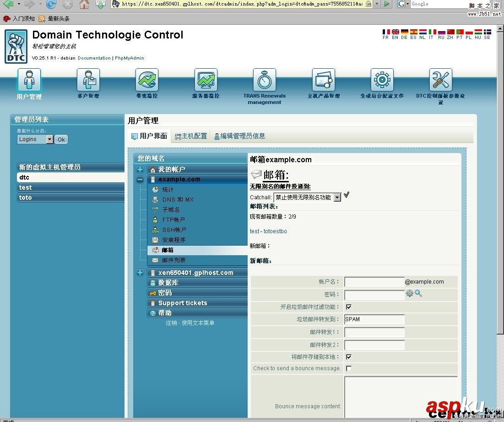Switch language with the EN flag
The width and height of the screenshot is (504, 422).
[x=396, y=32]
